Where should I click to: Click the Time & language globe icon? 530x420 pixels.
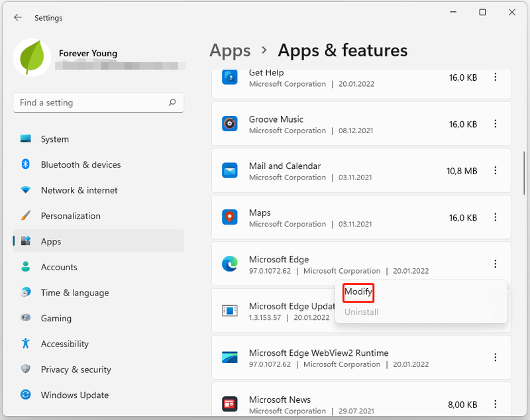click(26, 292)
